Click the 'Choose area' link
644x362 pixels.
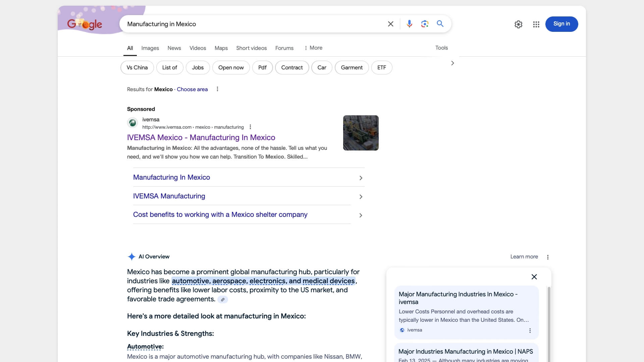[x=192, y=89]
